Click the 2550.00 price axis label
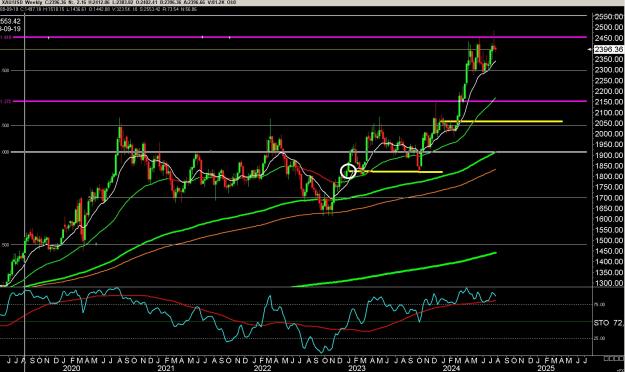625x372 pixels. tap(608, 17)
